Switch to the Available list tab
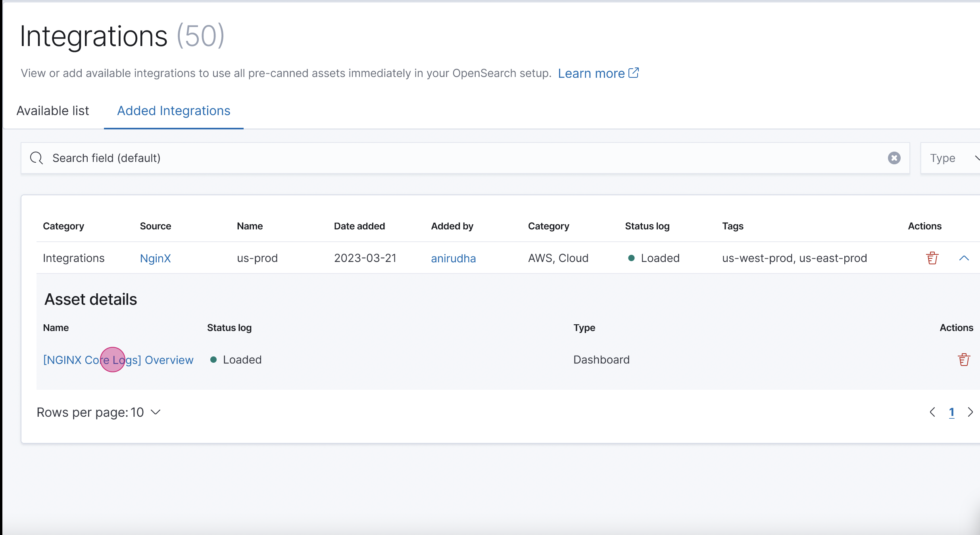This screenshot has width=980, height=535. pos(52,111)
